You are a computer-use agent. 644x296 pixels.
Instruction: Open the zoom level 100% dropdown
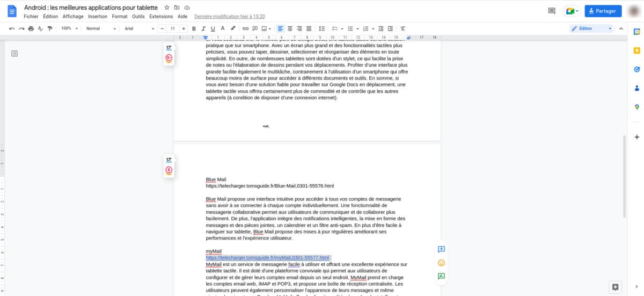click(x=69, y=28)
